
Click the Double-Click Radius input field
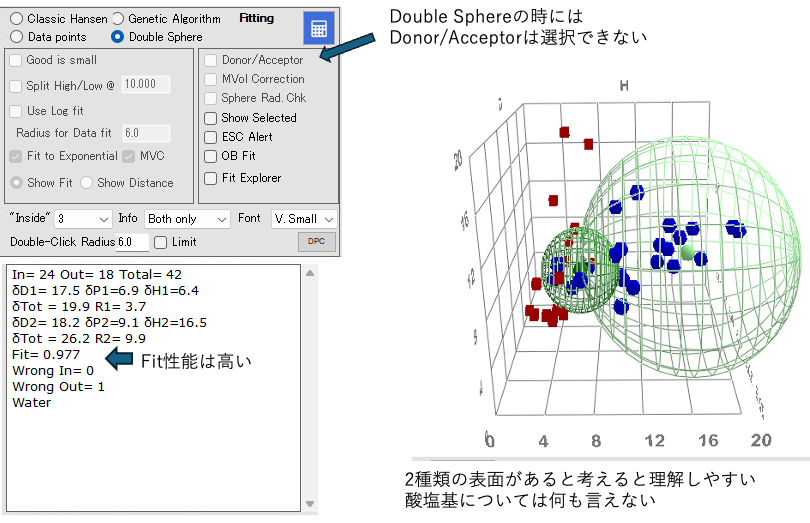(x=132, y=242)
